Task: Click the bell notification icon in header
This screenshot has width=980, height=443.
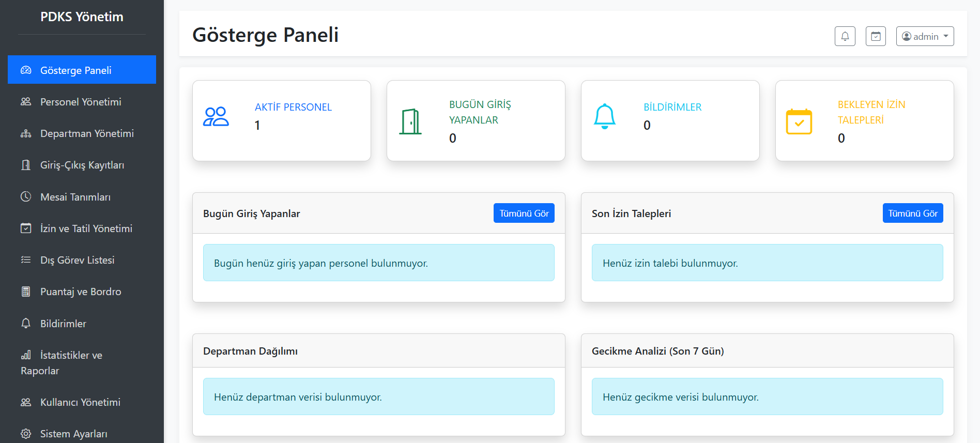Action: (845, 36)
